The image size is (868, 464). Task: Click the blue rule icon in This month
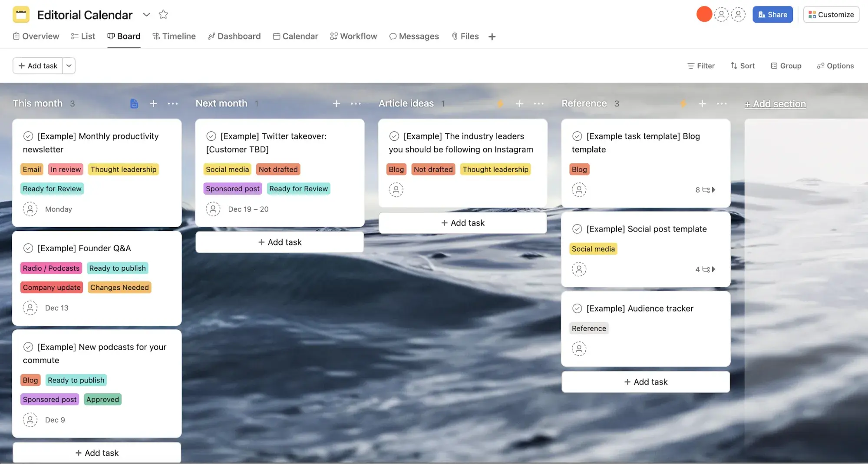coord(134,103)
